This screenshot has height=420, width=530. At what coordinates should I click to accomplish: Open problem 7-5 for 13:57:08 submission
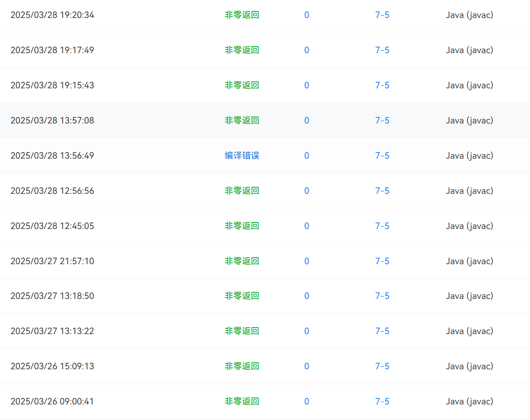coord(382,120)
